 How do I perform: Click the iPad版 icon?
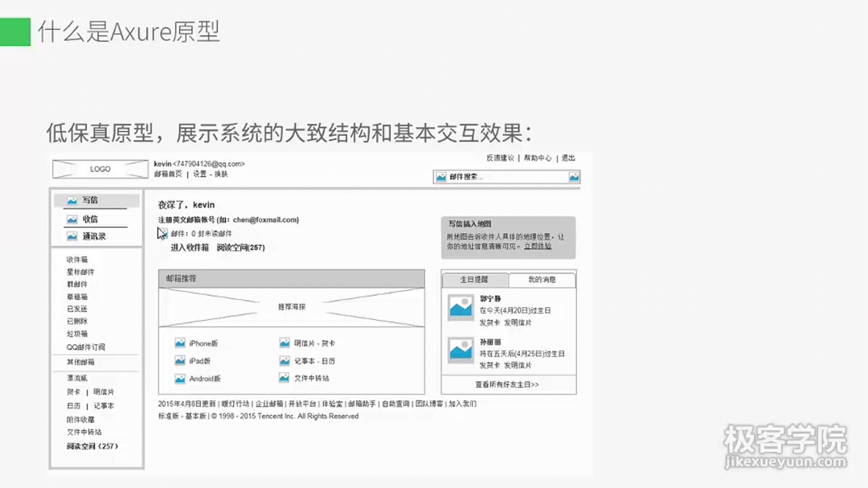click(180, 361)
